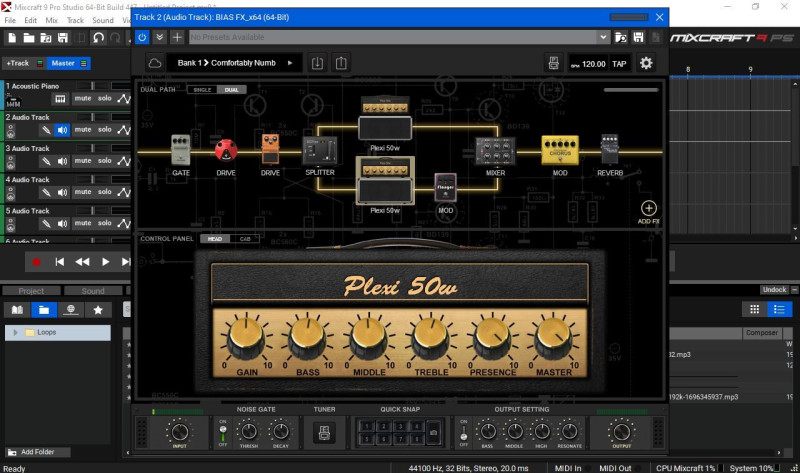Select the REVERB pedal
The image size is (800, 473).
click(x=609, y=150)
